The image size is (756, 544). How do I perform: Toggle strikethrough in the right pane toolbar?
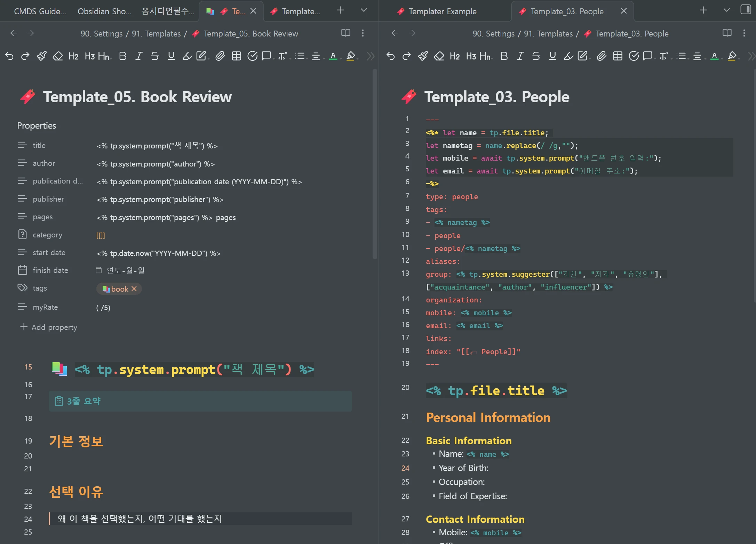click(x=536, y=56)
